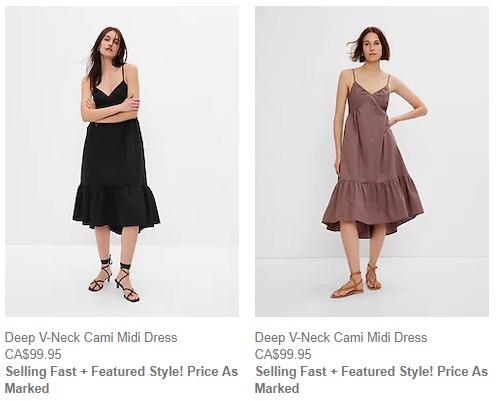Click the Selling Fast promo under the black dress
The image size is (502, 401).
point(121,380)
